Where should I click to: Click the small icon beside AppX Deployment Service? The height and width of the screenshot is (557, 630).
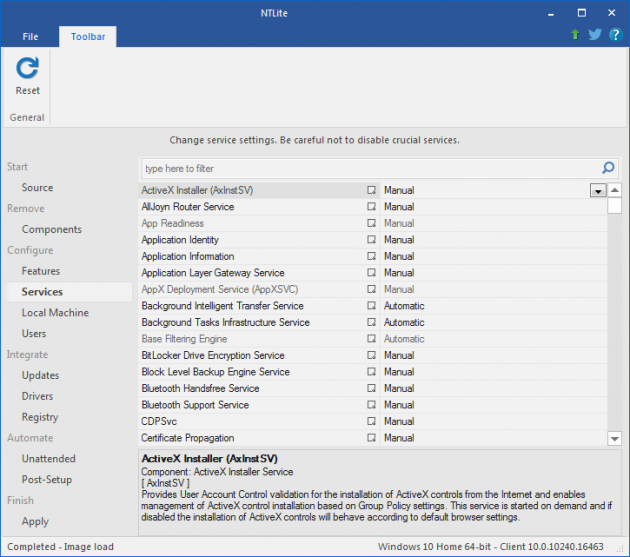tap(371, 289)
